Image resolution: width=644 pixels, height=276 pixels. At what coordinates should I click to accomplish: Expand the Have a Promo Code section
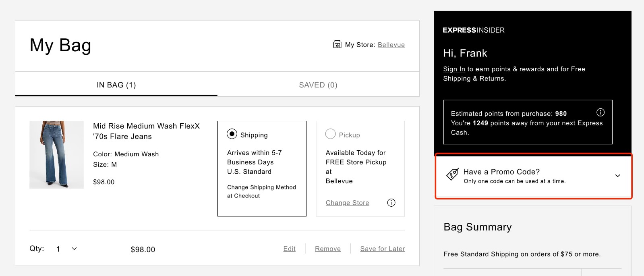point(533,176)
